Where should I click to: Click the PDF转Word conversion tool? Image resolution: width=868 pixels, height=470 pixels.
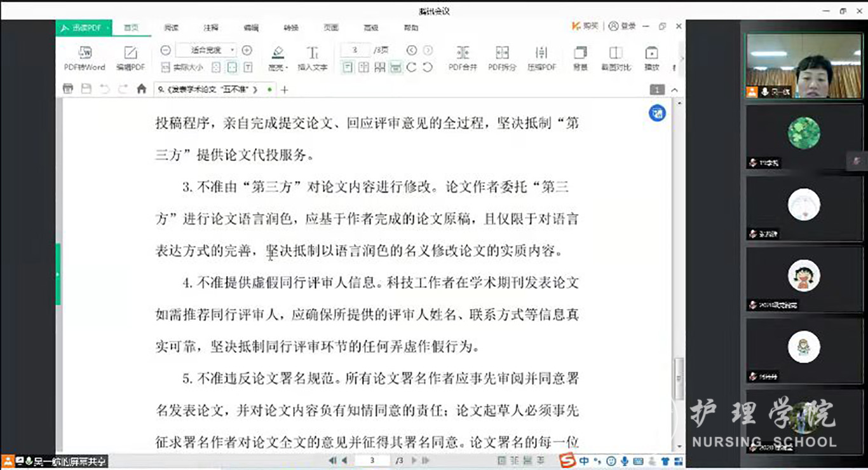click(85, 58)
